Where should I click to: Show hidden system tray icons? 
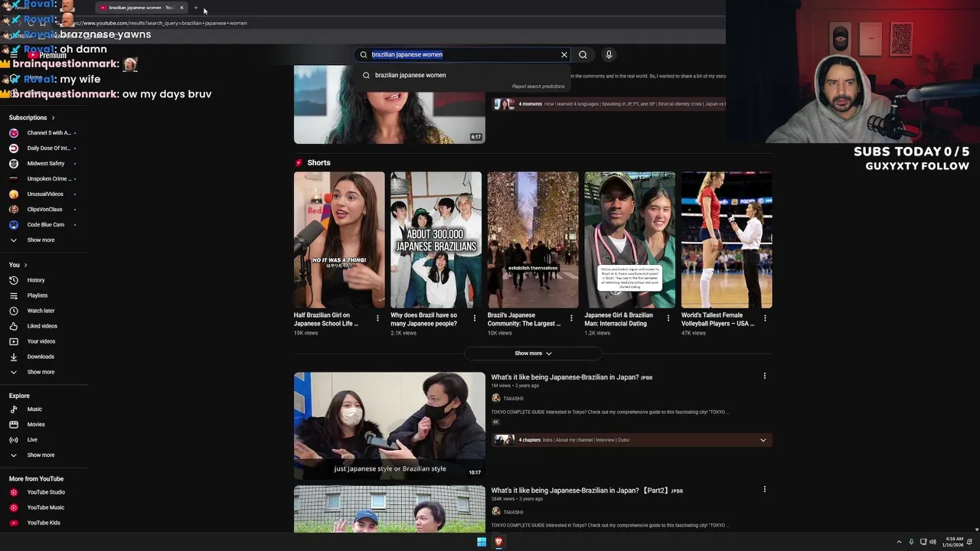point(900,542)
